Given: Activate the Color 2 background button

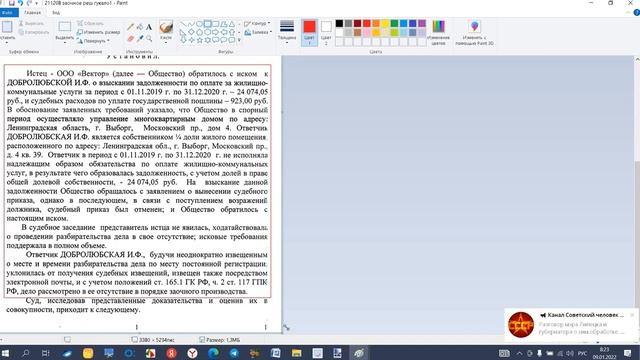Looking at the screenshot, I should (326, 33).
